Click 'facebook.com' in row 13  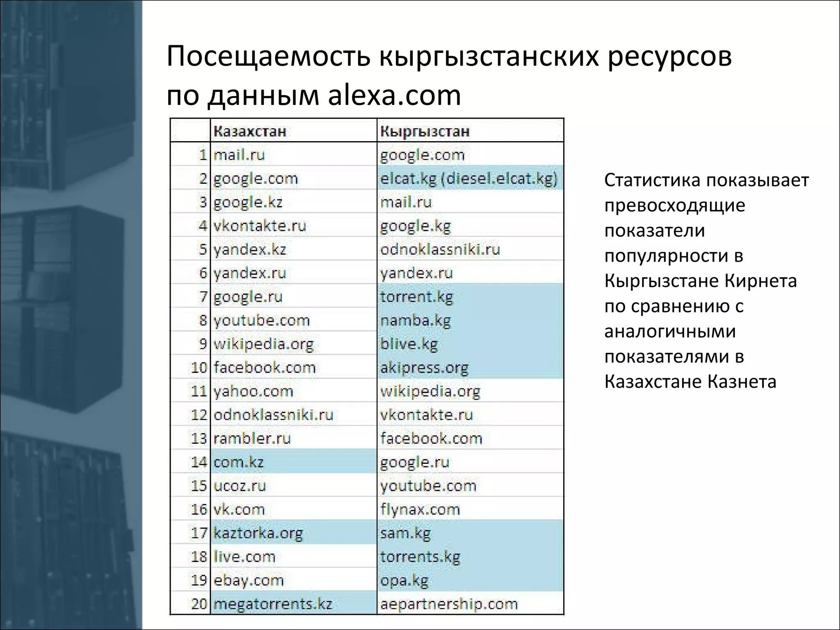pyautogui.click(x=470, y=438)
